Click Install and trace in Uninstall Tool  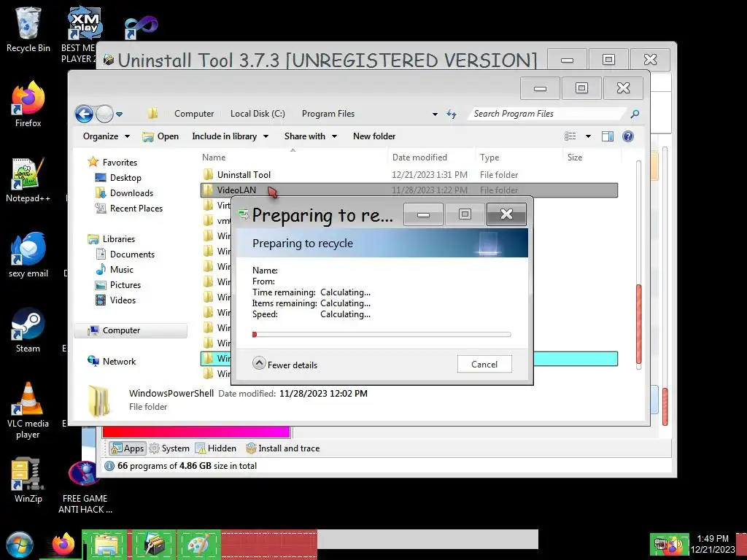click(x=282, y=448)
